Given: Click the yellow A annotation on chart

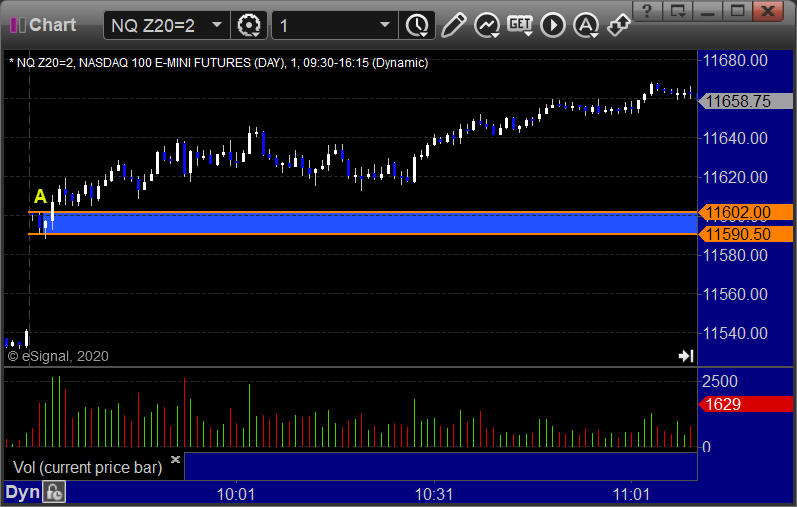Looking at the screenshot, I should tap(40, 196).
